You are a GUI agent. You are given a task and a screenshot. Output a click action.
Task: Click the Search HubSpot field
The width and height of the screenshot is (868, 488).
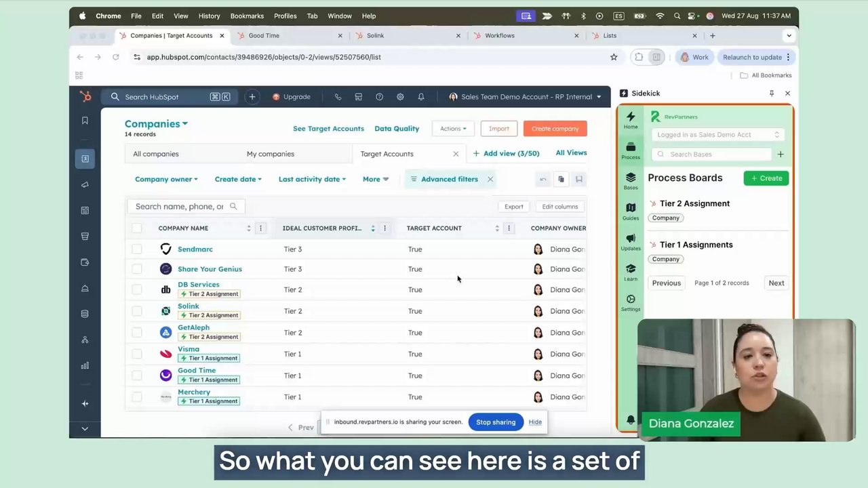click(170, 97)
